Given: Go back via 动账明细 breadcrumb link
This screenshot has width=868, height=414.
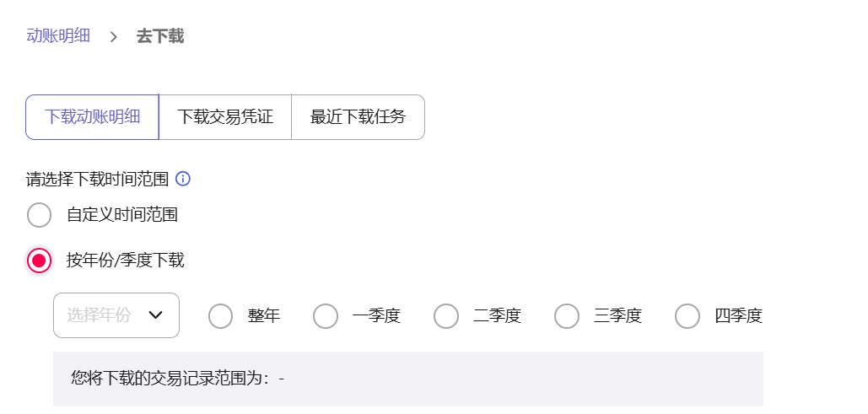Looking at the screenshot, I should click(58, 36).
